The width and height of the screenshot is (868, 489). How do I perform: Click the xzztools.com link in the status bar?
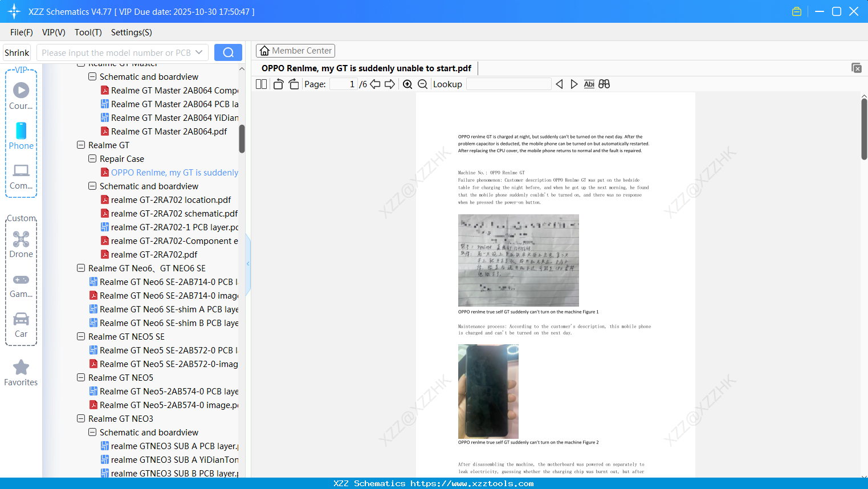pos(472,483)
